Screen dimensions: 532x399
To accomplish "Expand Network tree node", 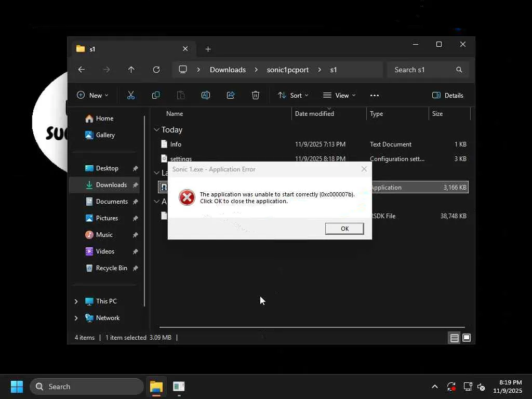I will [x=76, y=318].
